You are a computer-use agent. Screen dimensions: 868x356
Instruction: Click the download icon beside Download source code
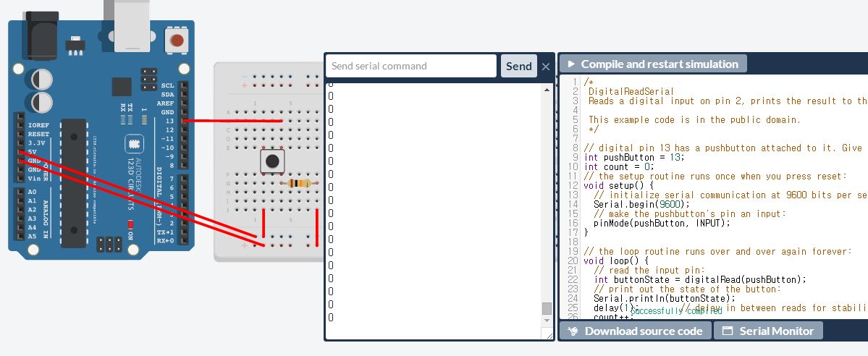click(x=573, y=331)
